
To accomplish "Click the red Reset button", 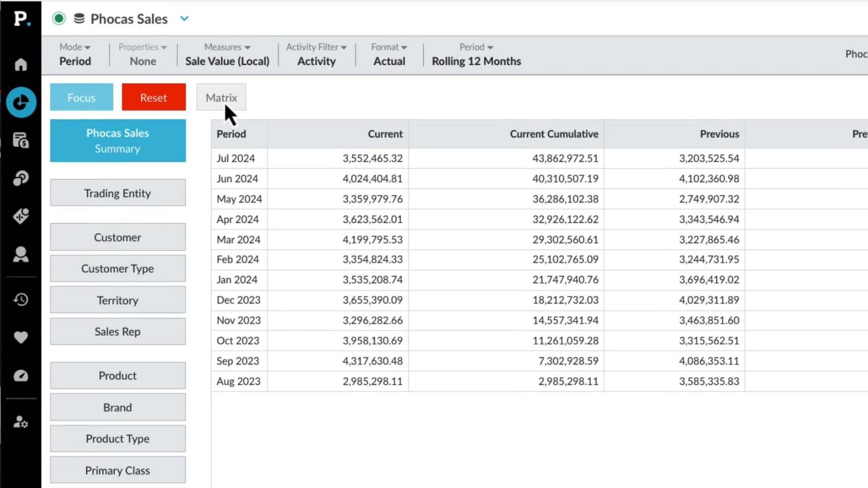I will tap(153, 97).
